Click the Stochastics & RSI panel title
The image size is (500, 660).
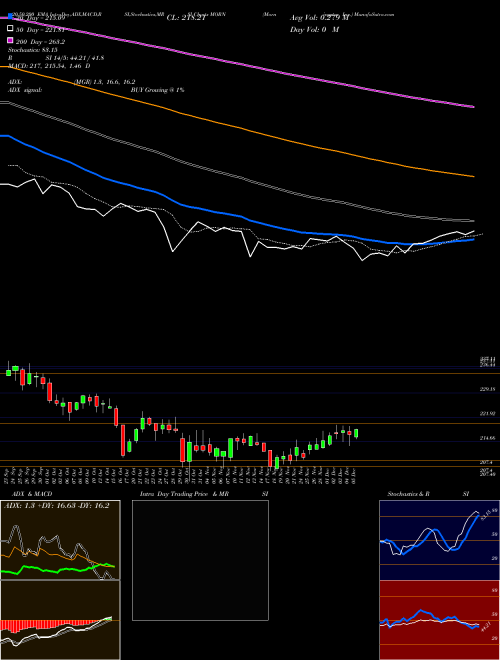pyautogui.click(x=428, y=494)
